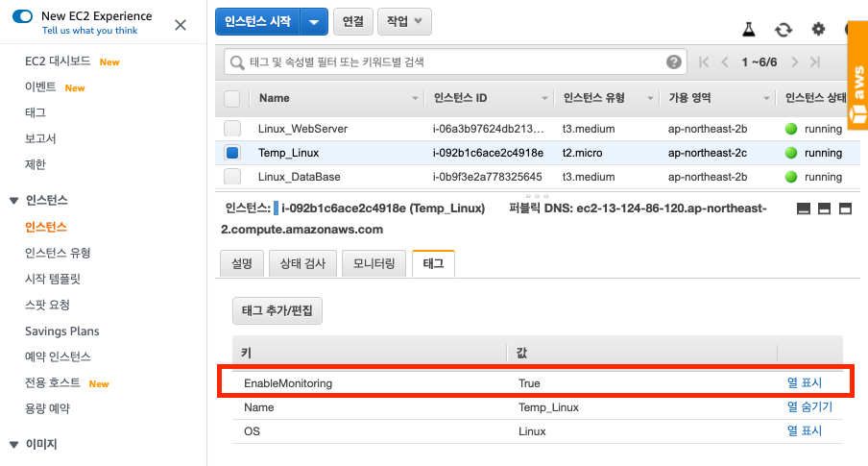Image resolution: width=868 pixels, height=466 pixels.
Task: Click 열 숨기기 for Name tag
Action: click(x=809, y=407)
